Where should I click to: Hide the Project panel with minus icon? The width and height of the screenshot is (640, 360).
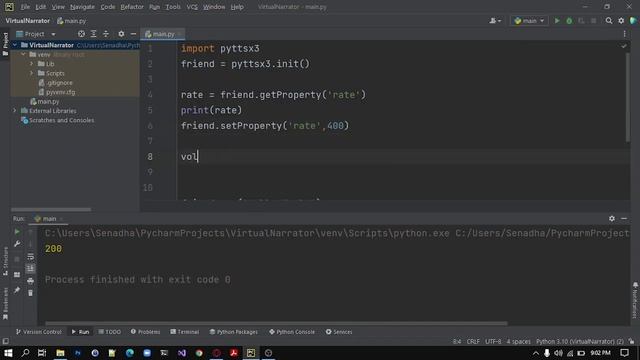(x=133, y=34)
